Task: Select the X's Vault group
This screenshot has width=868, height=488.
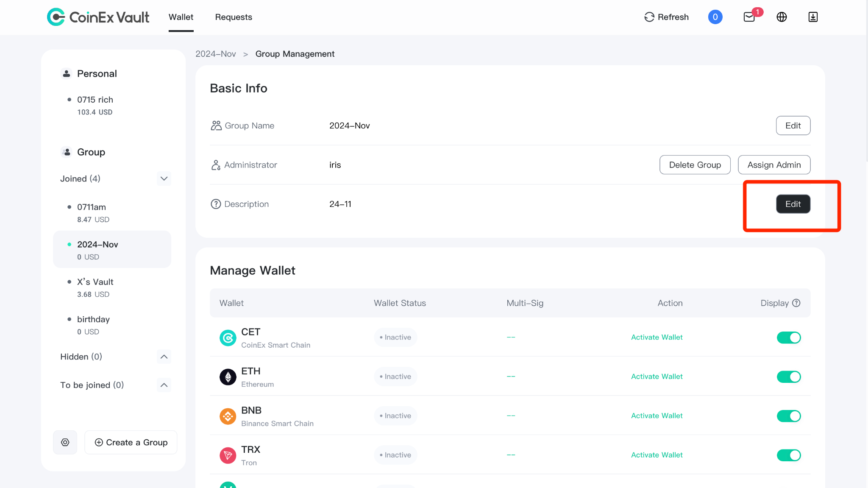Action: pyautogui.click(x=112, y=287)
